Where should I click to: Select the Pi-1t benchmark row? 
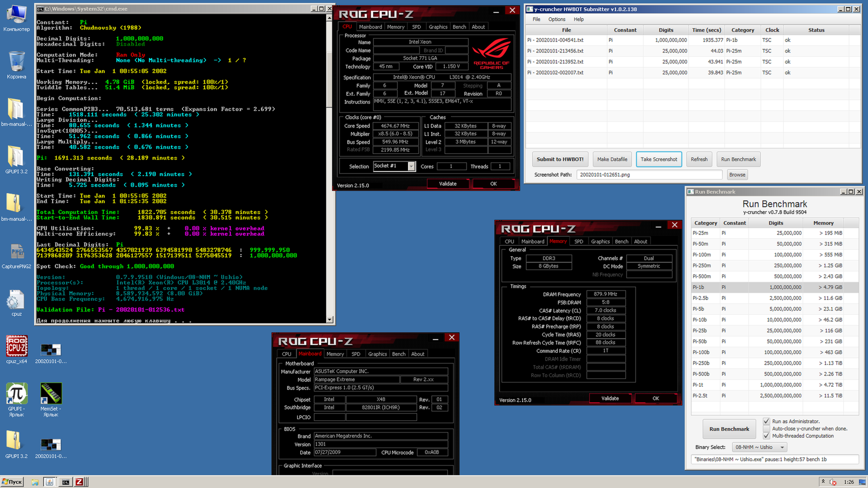(x=775, y=385)
